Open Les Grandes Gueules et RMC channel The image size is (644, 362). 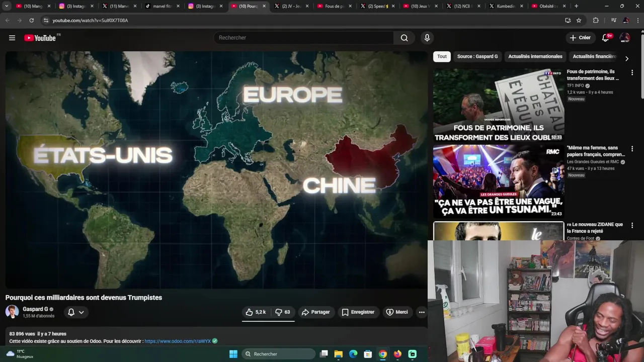point(593,162)
